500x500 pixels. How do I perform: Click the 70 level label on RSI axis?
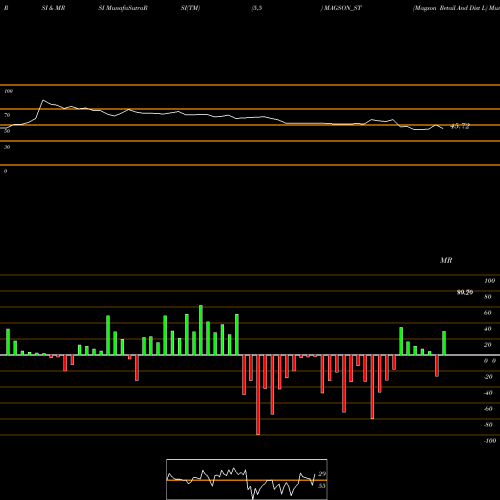click(x=7, y=115)
